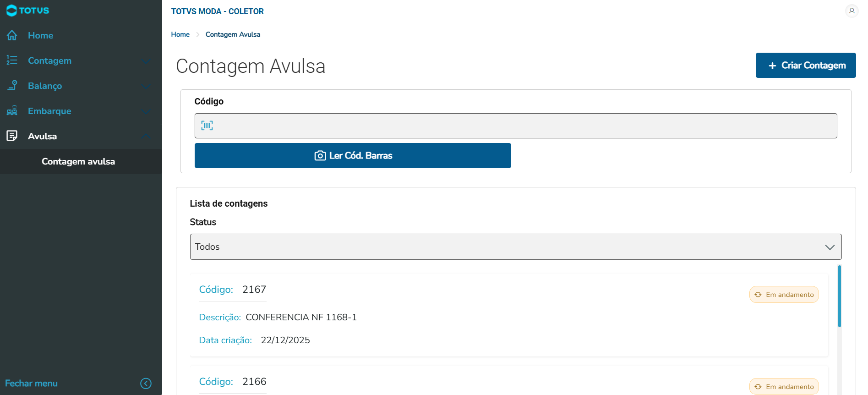Screen dimensions: 868x395
Task: Click the Home house icon
Action: (x=12, y=35)
